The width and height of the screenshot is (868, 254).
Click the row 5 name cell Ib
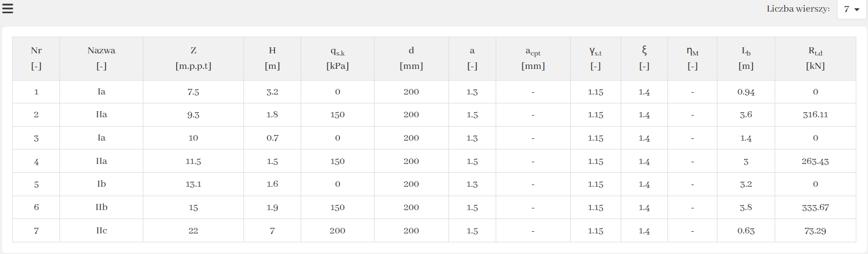coord(101,185)
